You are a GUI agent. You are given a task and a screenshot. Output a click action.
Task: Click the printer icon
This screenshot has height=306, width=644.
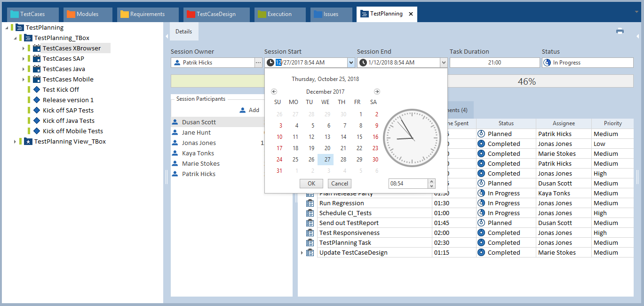click(620, 31)
